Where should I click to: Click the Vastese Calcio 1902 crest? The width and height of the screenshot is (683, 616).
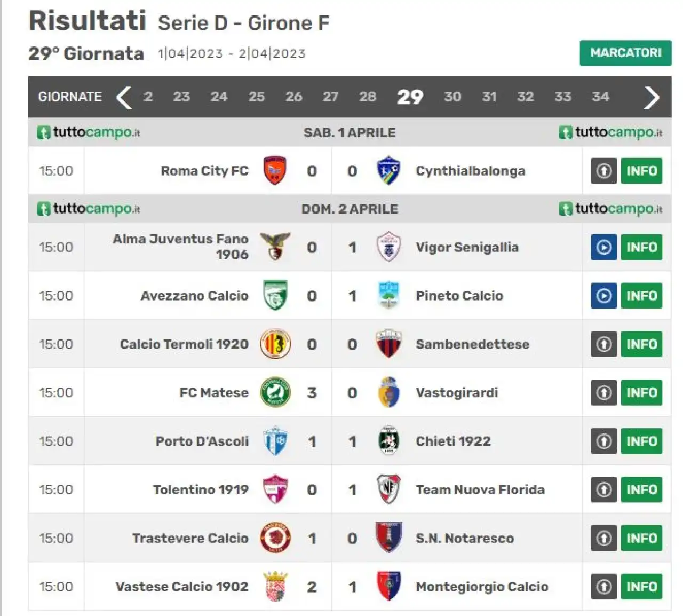275,587
